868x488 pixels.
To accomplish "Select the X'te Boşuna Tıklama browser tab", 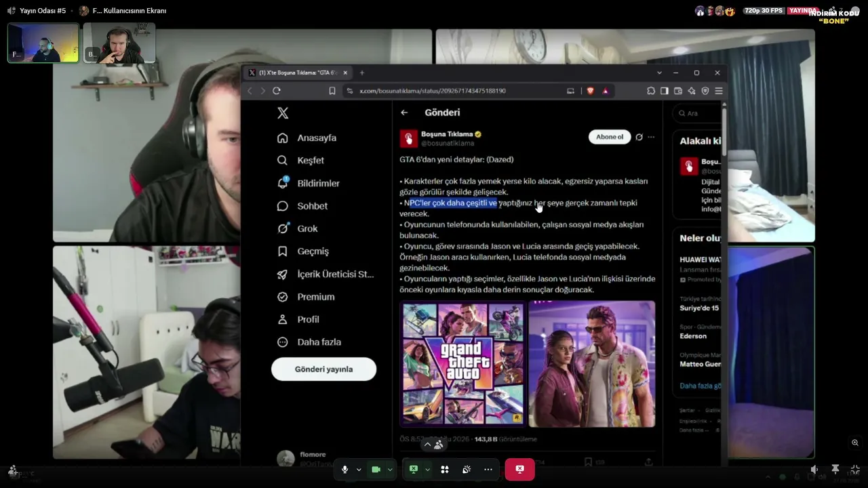I will [298, 73].
